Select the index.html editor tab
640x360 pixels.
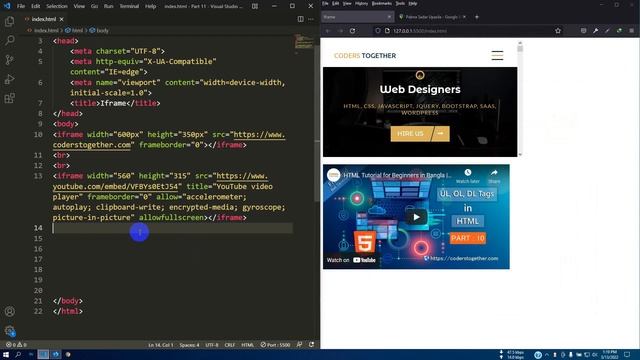[x=44, y=19]
